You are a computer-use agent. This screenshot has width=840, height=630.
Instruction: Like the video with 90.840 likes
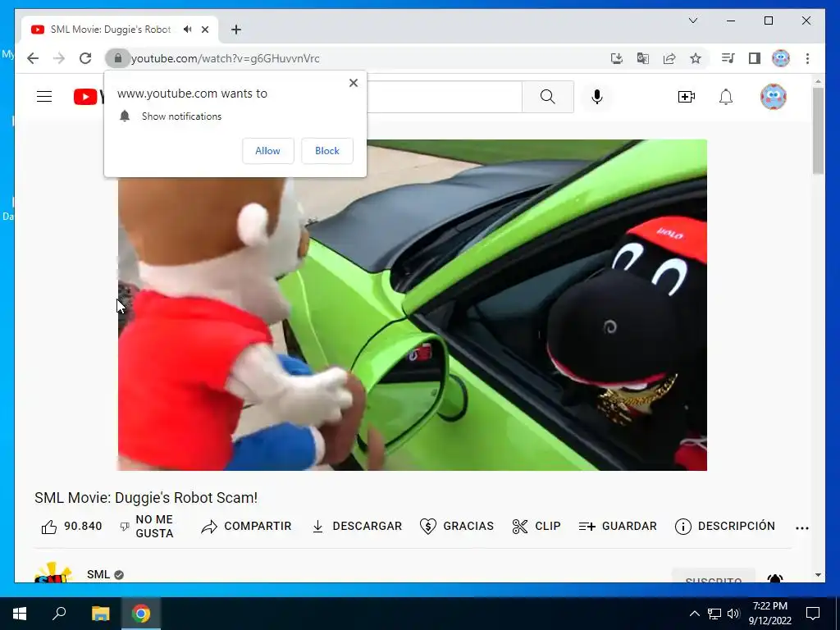coord(72,527)
